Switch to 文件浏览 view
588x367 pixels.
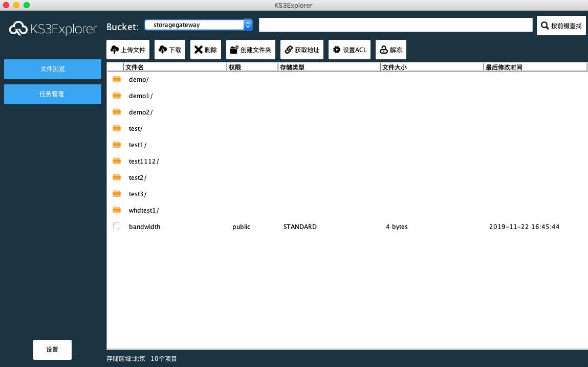(x=53, y=69)
